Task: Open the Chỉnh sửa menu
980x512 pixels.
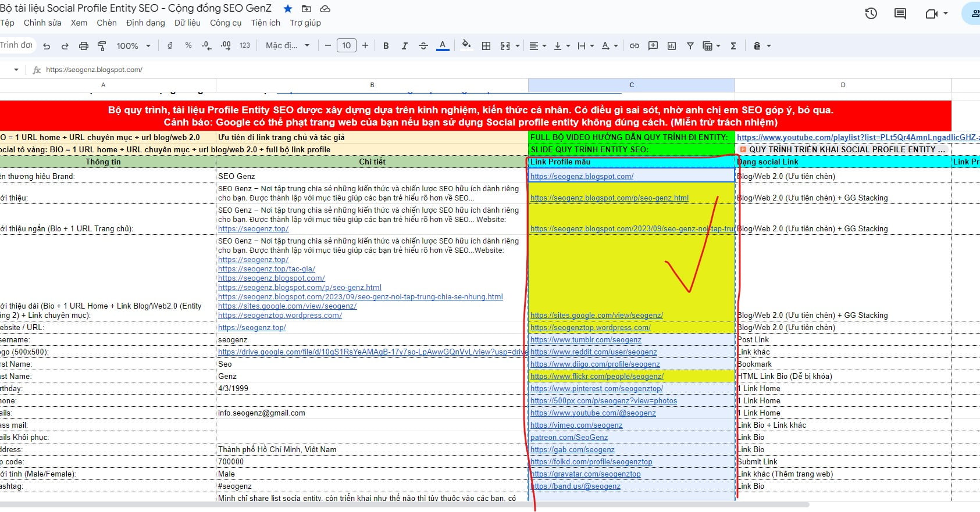Action: click(x=42, y=23)
